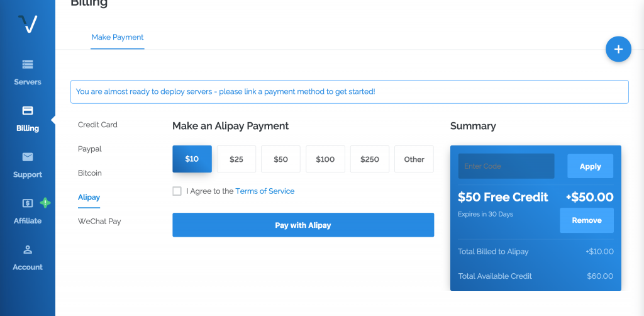This screenshot has height=316, width=644.
Task: Select the $10 payment amount
Action: click(192, 159)
